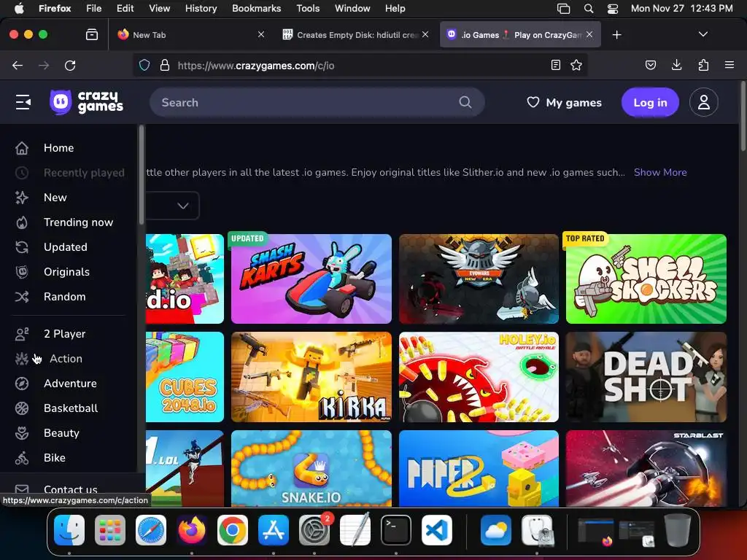Click the Beauty flower icon
Image resolution: width=747 pixels, height=560 pixels.
point(22,433)
